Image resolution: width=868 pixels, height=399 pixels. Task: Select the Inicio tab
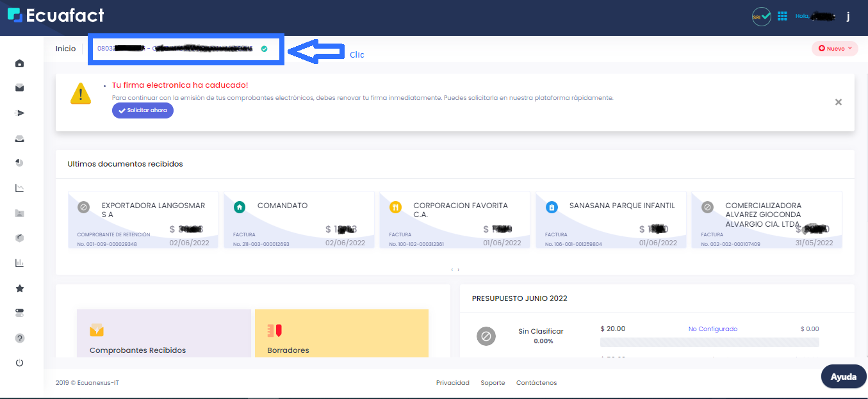point(66,48)
